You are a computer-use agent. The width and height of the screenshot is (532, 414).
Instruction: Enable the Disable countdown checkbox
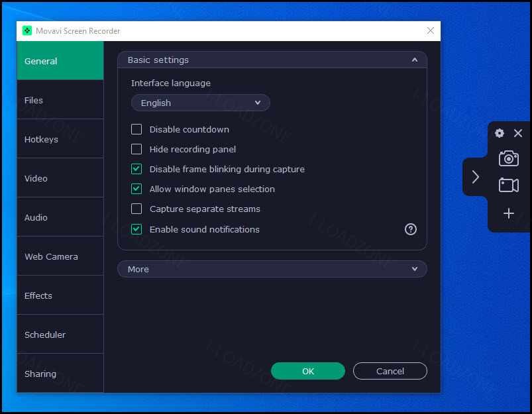[x=136, y=129]
